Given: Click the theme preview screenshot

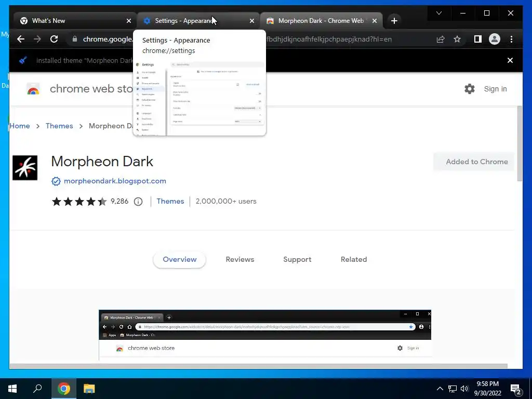Looking at the screenshot, I should click(x=265, y=335).
